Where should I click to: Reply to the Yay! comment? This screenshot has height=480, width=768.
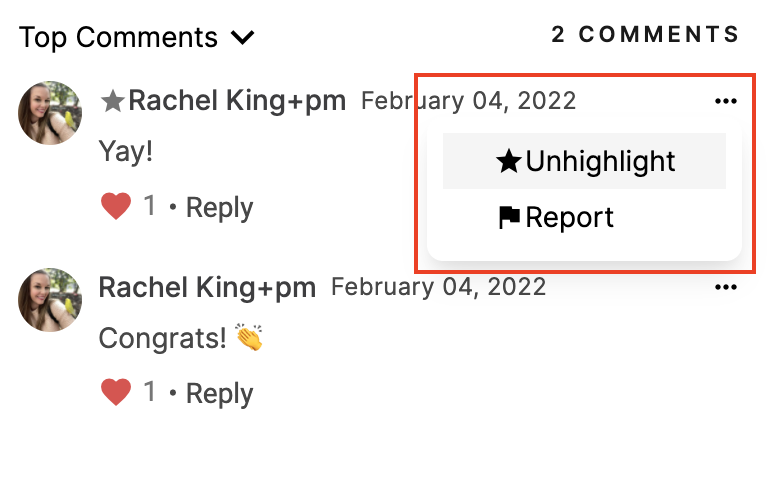219,208
